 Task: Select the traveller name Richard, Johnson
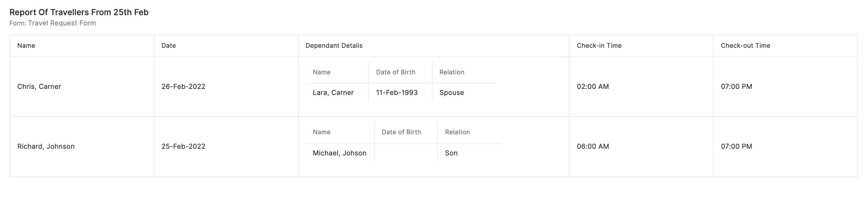click(46, 147)
